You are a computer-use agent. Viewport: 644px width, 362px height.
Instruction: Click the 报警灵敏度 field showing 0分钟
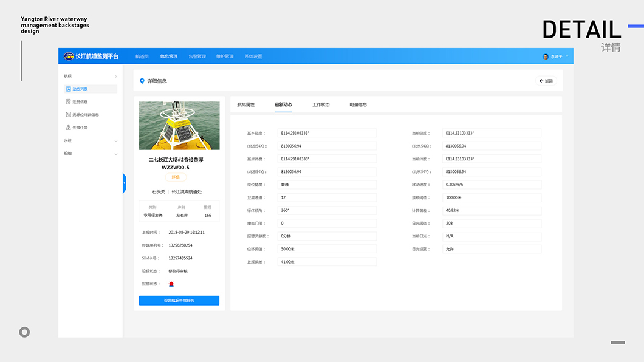point(327,236)
